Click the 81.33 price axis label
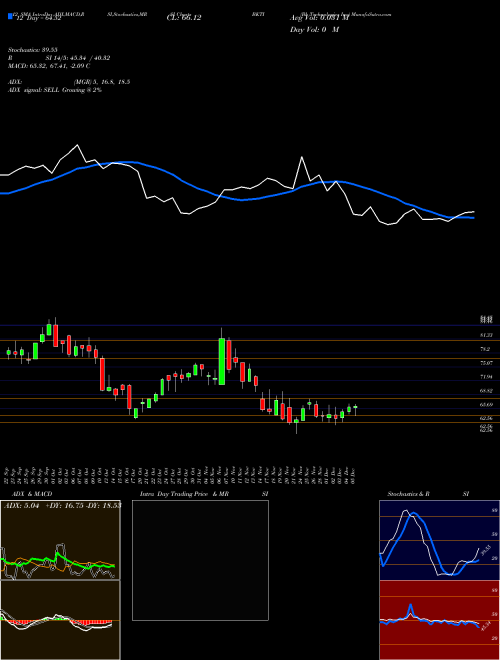Screen dimensions: 500x660 point(486,335)
